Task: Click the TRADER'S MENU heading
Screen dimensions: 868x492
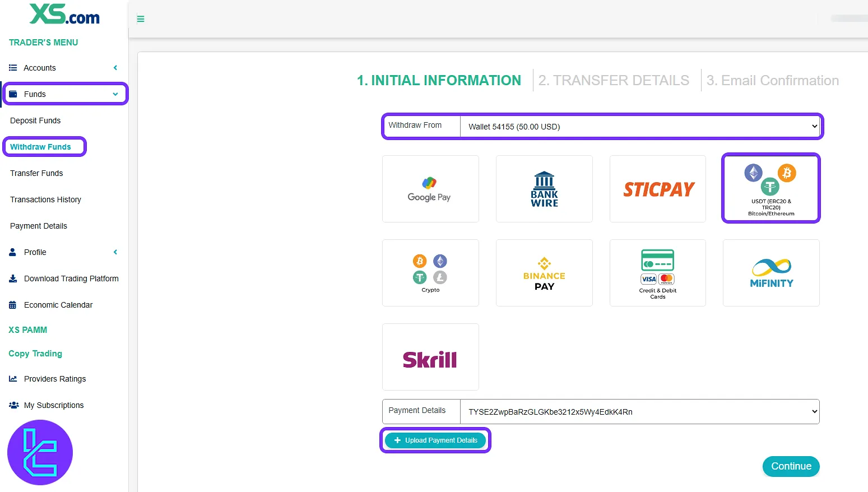Action: (x=43, y=43)
